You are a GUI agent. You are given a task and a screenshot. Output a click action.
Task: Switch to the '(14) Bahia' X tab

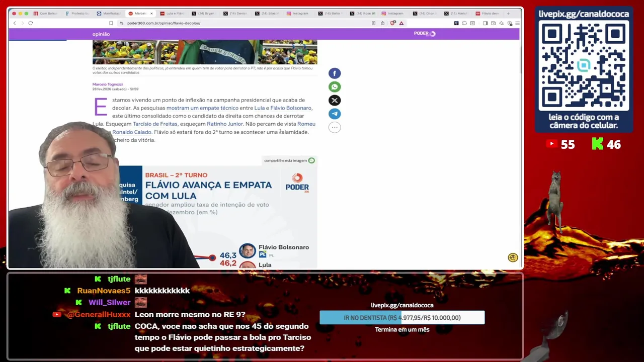tap(331, 14)
